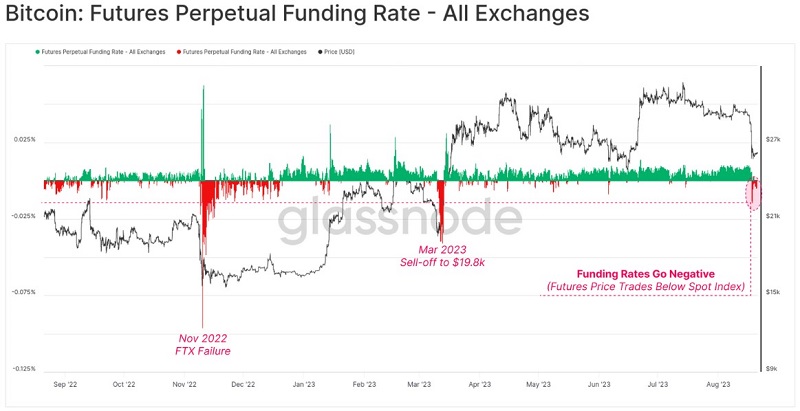Click the 0.025% funding rate axis label
The image size is (800, 411).
23,140
